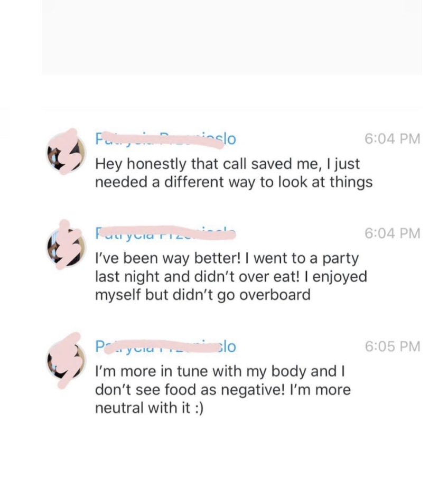Select the "Hey honestly that call saved me" line
Screen dimensions: 448x489
(227, 164)
